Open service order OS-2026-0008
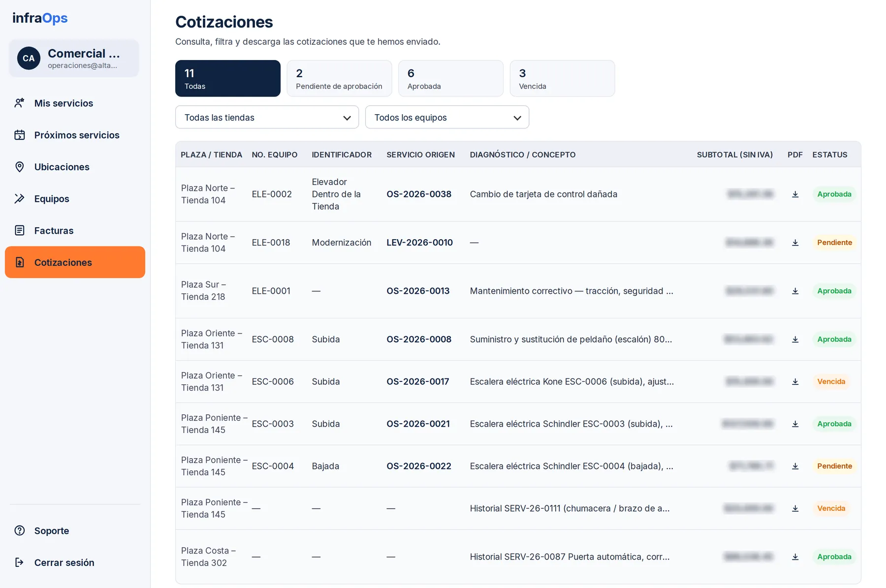This screenshot has width=886, height=588. (x=419, y=340)
